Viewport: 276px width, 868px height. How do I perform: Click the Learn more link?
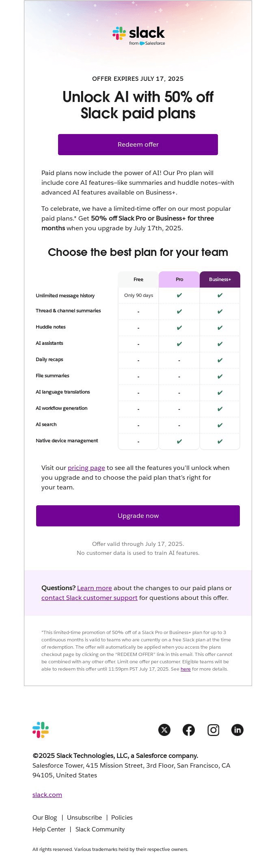pyautogui.click(x=94, y=588)
